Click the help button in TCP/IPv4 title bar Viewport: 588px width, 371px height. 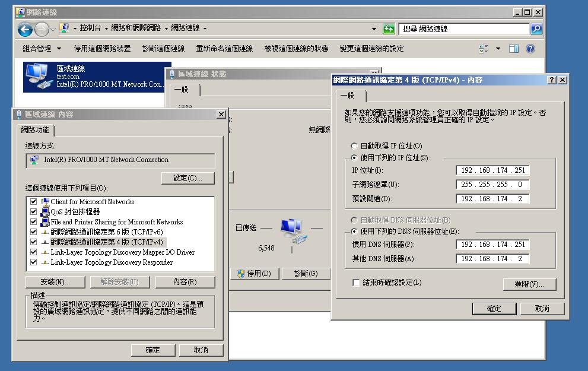[552, 80]
